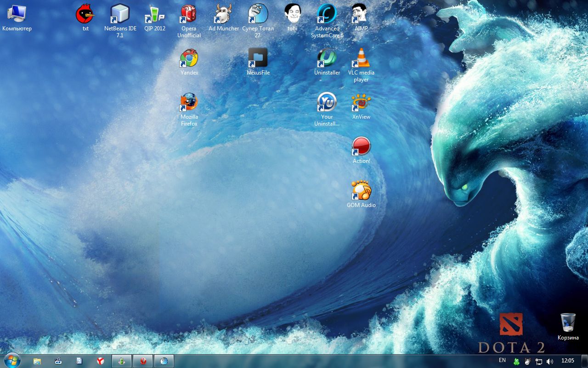Switch to the running Opera taskbar button
The height and width of the screenshot is (368, 588).
click(143, 361)
